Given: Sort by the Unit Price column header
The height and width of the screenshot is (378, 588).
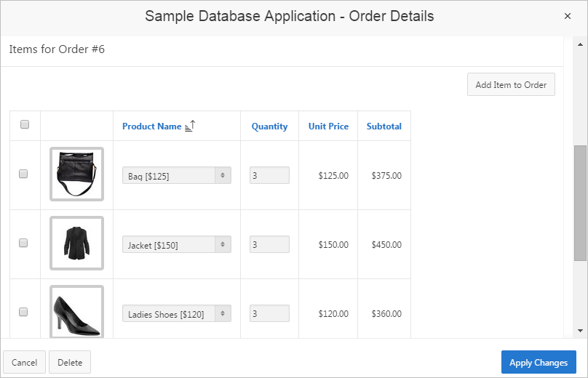Looking at the screenshot, I should coord(328,126).
